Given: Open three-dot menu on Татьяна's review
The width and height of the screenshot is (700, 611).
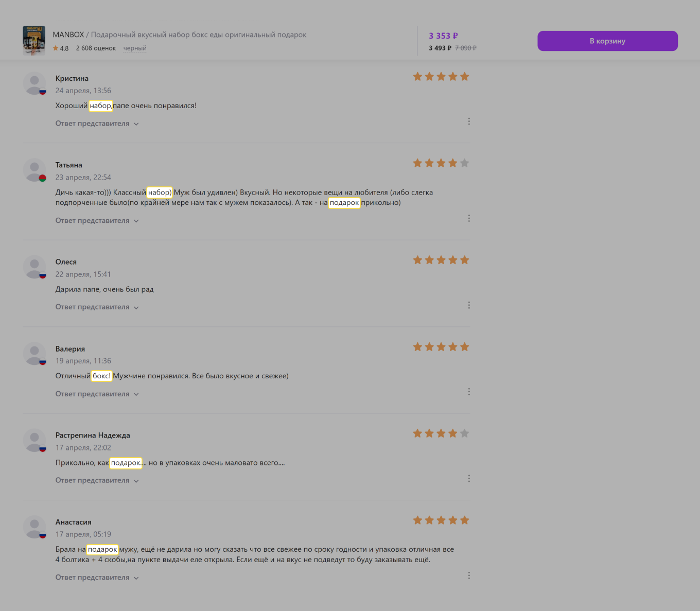Looking at the screenshot, I should 468,218.
